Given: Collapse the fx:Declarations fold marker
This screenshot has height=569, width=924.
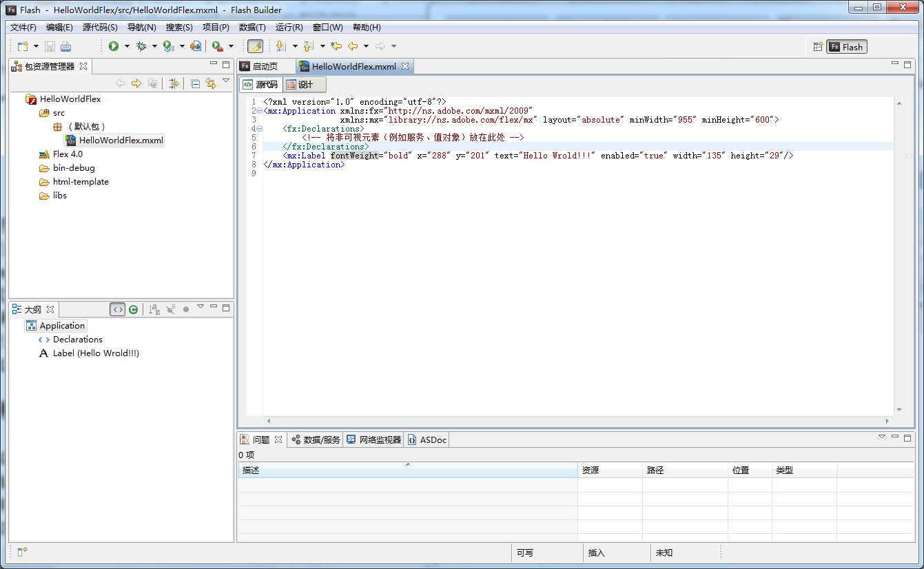Looking at the screenshot, I should point(259,129).
